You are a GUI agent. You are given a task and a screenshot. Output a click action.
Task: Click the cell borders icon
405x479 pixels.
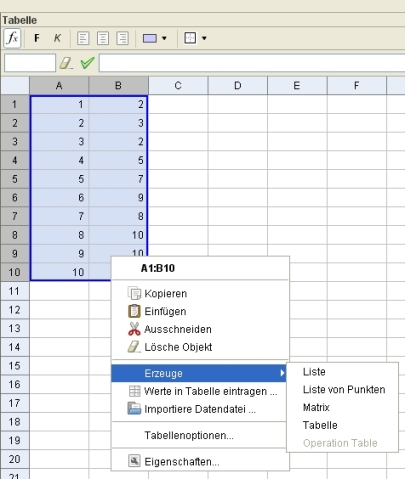tap(190, 38)
